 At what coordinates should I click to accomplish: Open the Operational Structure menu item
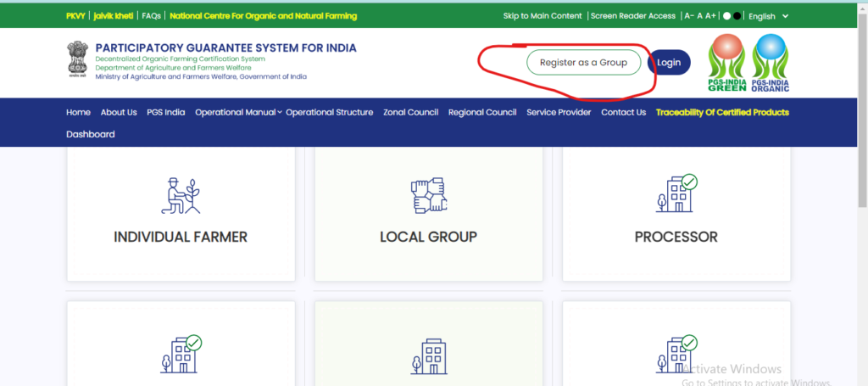tap(330, 113)
